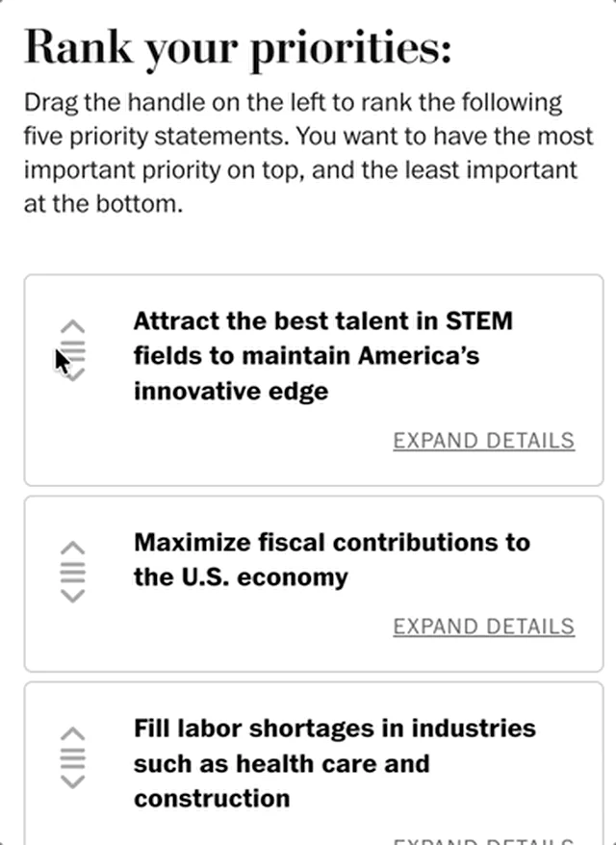This screenshot has width=616, height=845.
Task: Click the empty space left of the fiscal card's Expand Details
Action: 221,627
